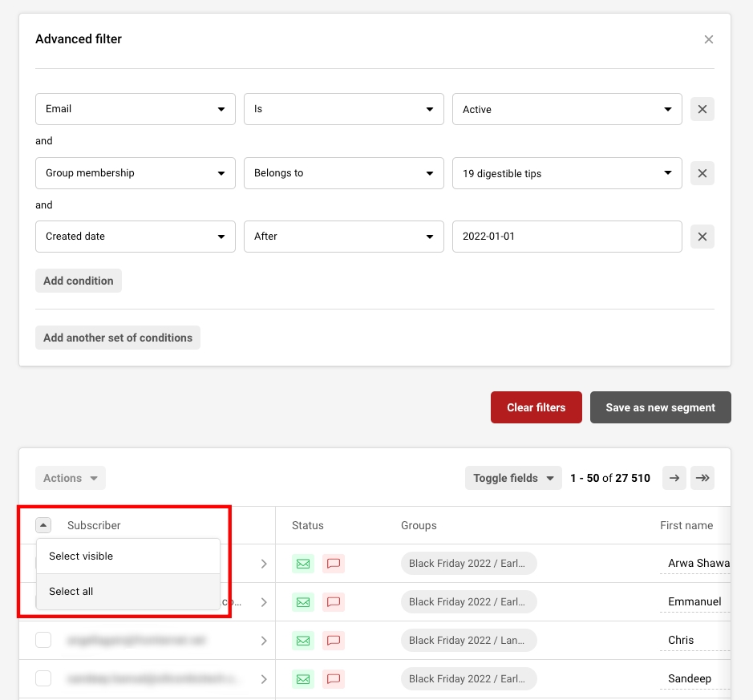Check the checkbox for Sandeep's row
This screenshot has height=700, width=753.
click(43, 678)
